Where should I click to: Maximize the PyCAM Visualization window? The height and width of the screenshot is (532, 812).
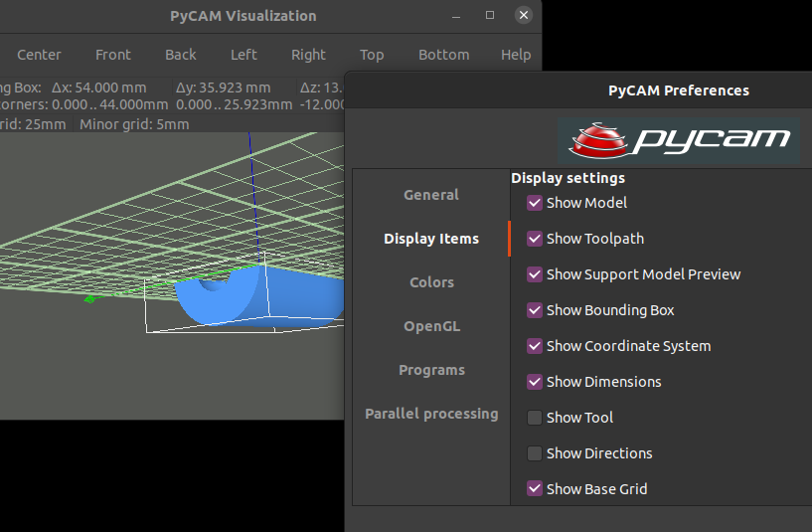click(x=489, y=15)
